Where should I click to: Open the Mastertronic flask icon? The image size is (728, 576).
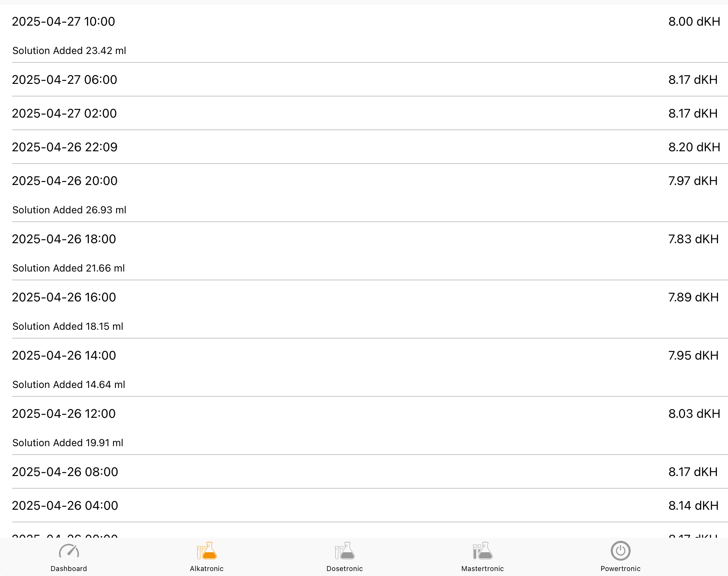[x=482, y=551]
